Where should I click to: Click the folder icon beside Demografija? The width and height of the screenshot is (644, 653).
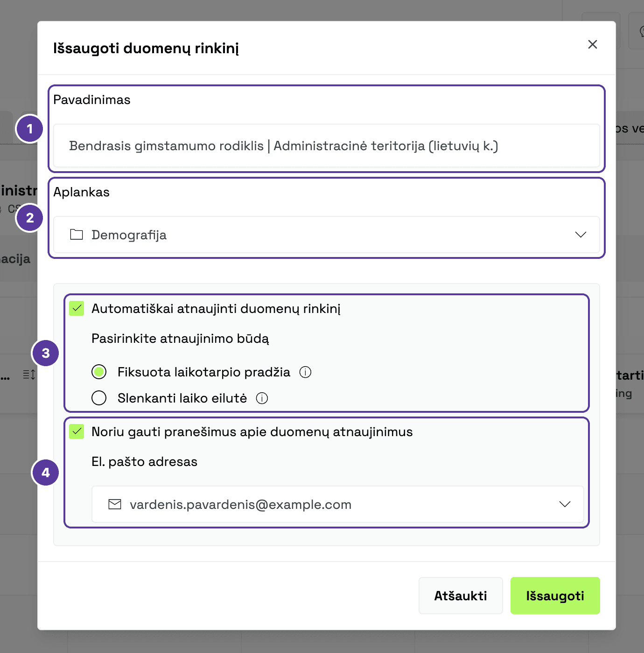pyautogui.click(x=77, y=235)
